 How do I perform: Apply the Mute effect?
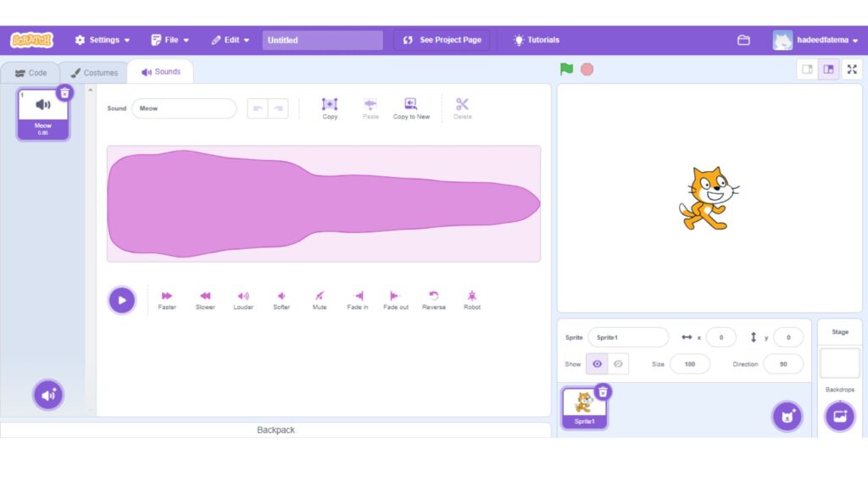(x=320, y=301)
